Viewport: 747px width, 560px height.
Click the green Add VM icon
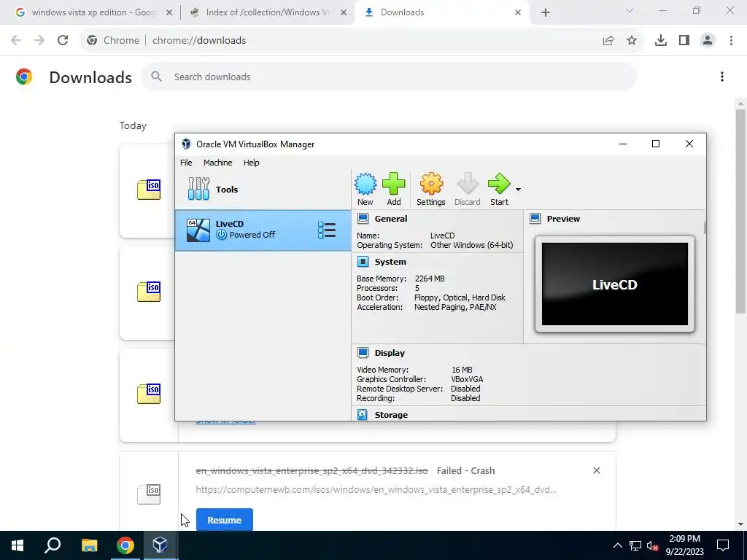click(x=393, y=189)
